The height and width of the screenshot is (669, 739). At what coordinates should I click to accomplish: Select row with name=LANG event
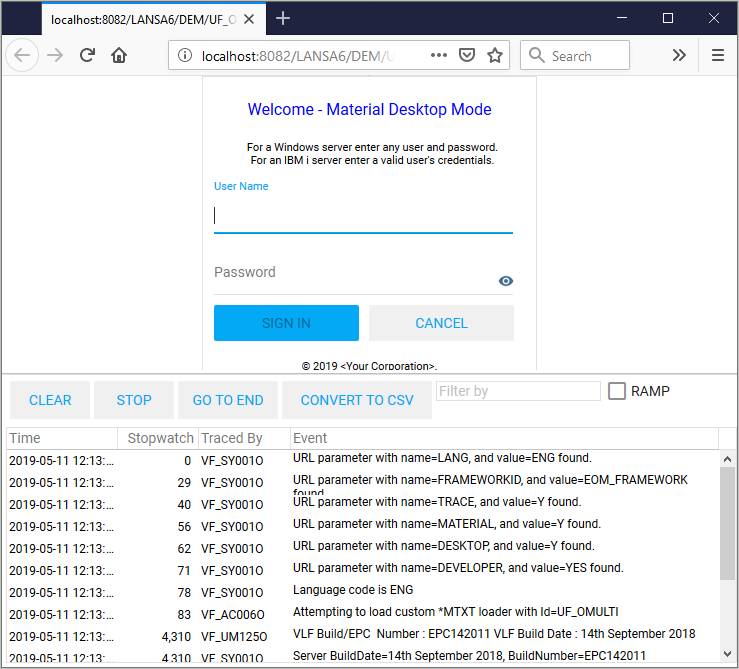pyautogui.click(x=363, y=460)
